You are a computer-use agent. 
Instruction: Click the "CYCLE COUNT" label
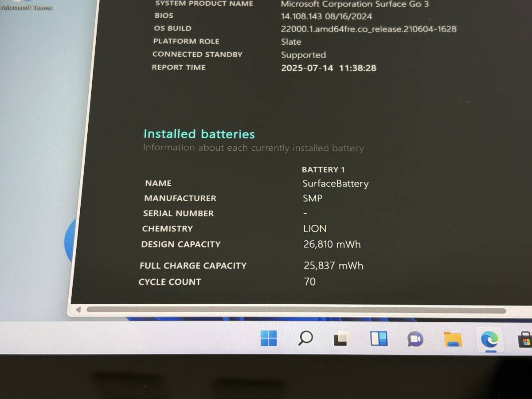(170, 282)
